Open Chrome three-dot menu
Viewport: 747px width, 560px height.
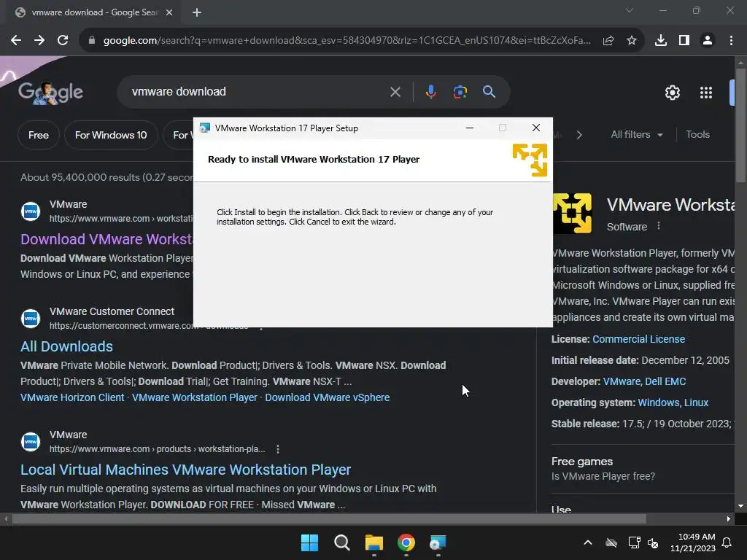click(731, 41)
